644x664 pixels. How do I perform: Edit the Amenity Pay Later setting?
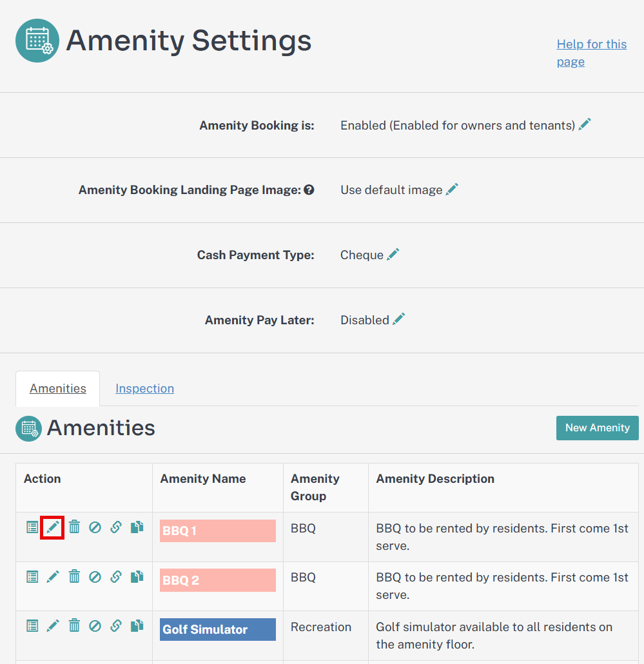point(398,319)
